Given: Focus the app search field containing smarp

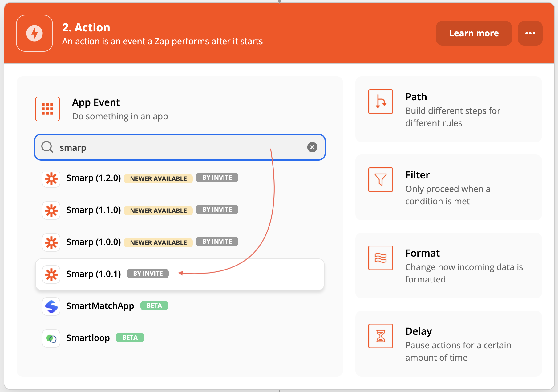Looking at the screenshot, I should pos(180,147).
